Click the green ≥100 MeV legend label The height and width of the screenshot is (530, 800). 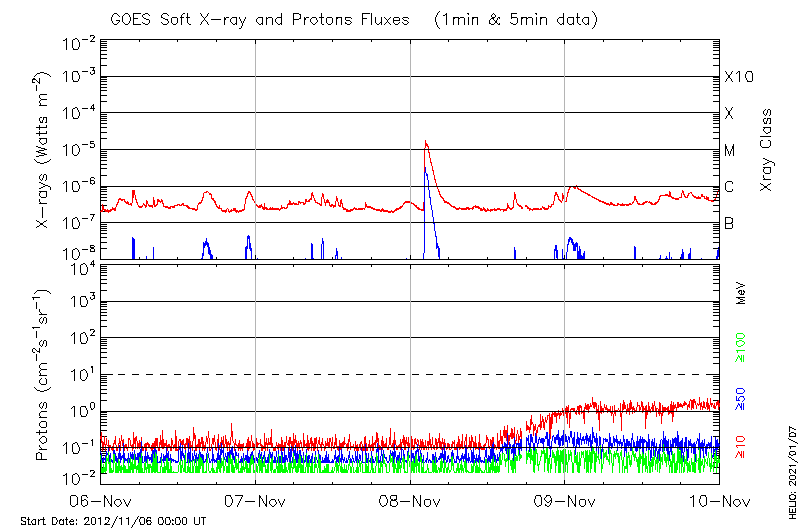pos(742,347)
